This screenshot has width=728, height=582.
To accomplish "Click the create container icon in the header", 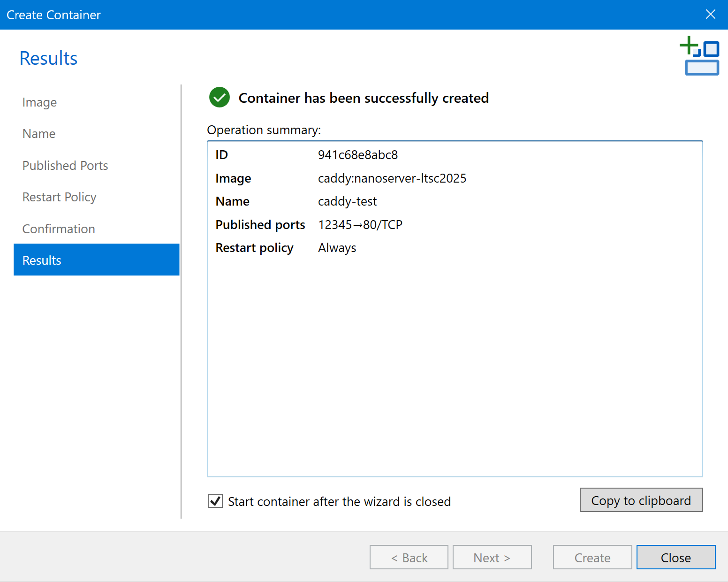I will click(700, 56).
